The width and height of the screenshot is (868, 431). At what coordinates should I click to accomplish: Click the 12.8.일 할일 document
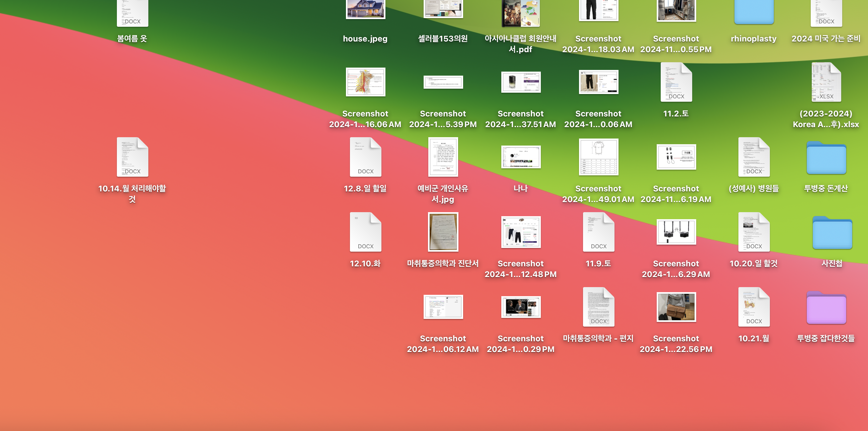[x=365, y=157]
